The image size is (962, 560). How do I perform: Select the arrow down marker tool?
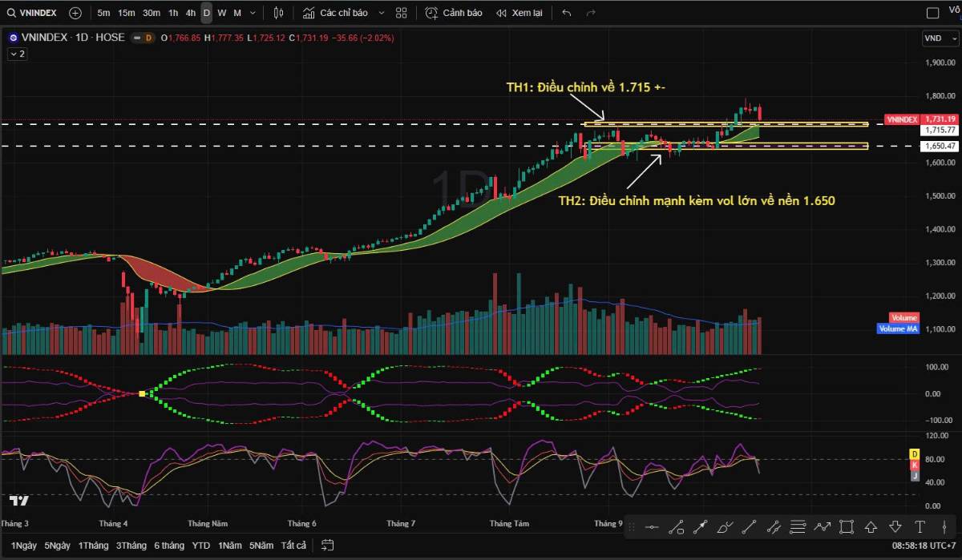pyautogui.click(x=895, y=527)
